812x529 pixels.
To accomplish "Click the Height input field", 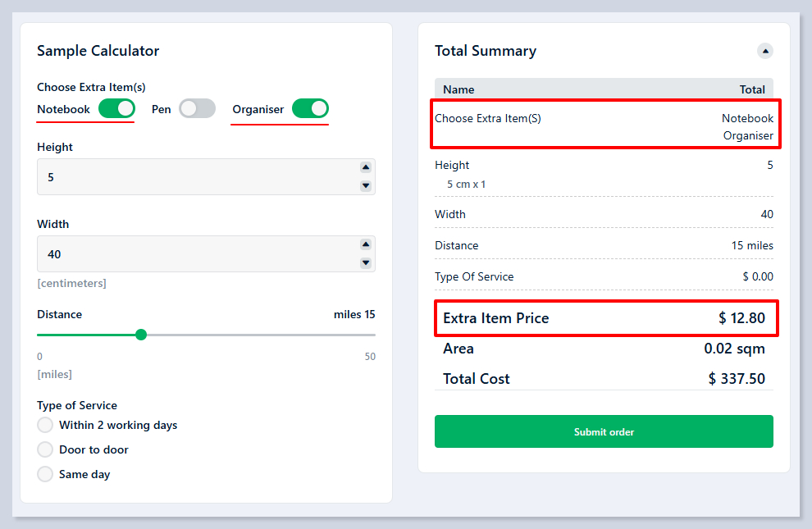I will pos(197,177).
